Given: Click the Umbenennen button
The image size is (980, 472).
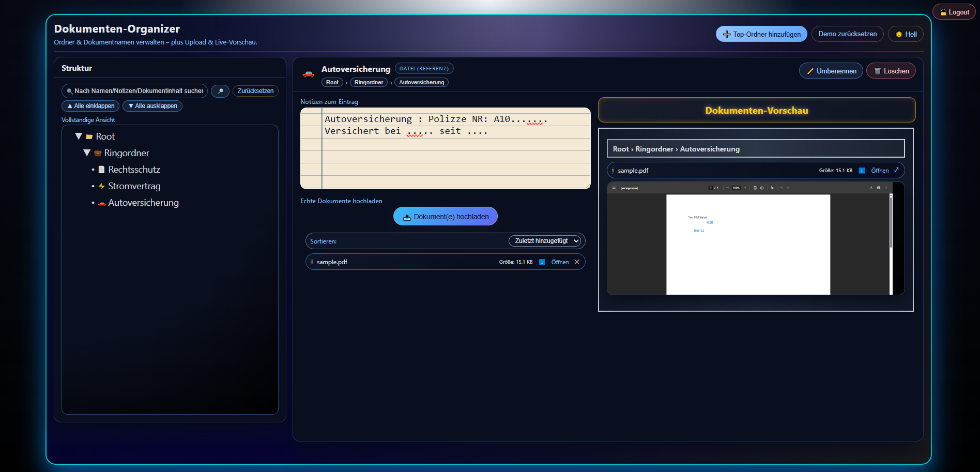Looking at the screenshot, I should tap(831, 71).
